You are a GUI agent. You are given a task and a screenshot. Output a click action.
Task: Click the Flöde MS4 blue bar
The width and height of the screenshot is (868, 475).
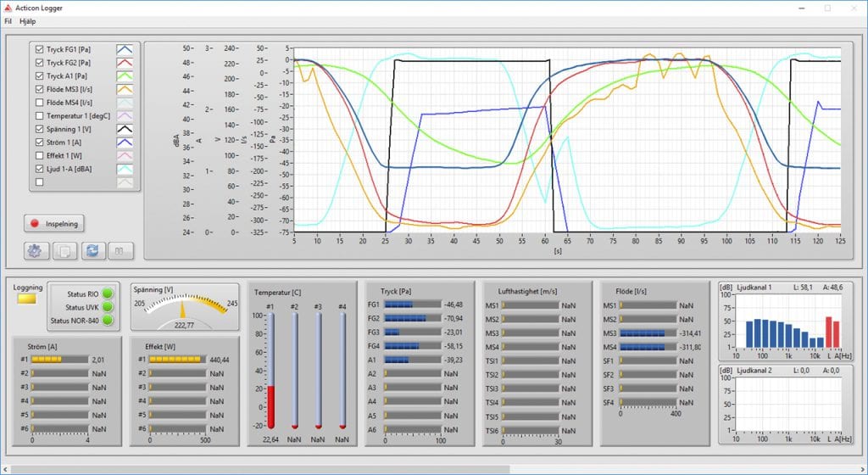[648, 347]
